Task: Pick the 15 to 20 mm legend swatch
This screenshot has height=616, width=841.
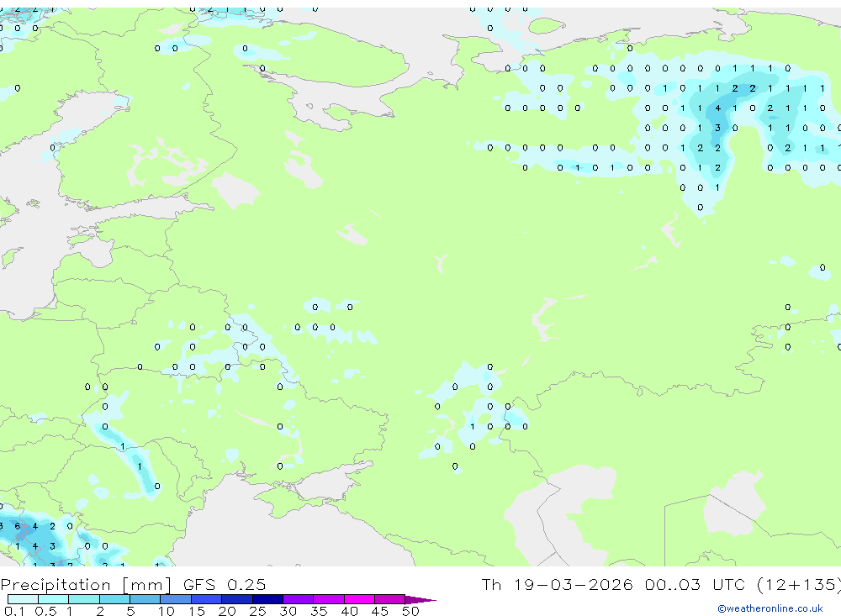Action: pos(207,599)
